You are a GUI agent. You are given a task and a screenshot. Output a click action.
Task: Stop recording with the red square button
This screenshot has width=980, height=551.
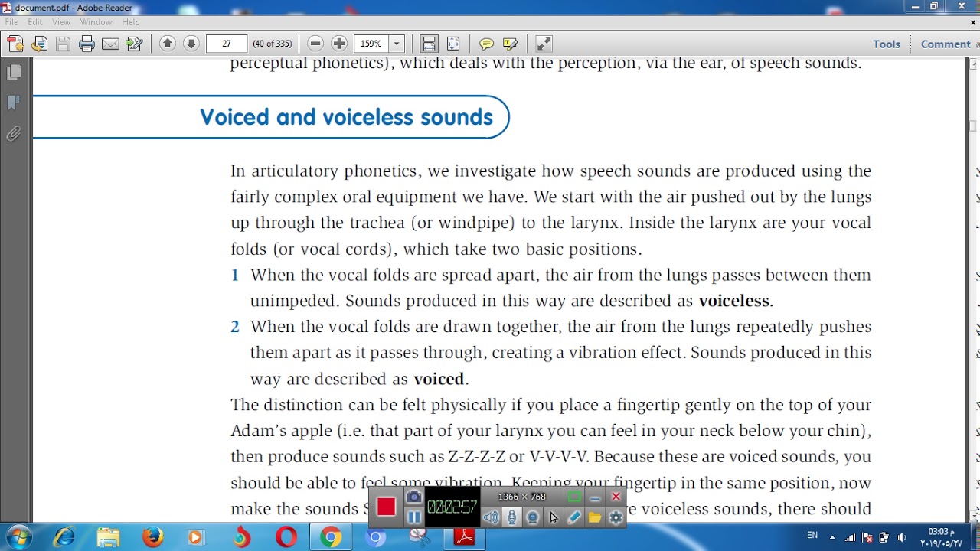pyautogui.click(x=386, y=507)
